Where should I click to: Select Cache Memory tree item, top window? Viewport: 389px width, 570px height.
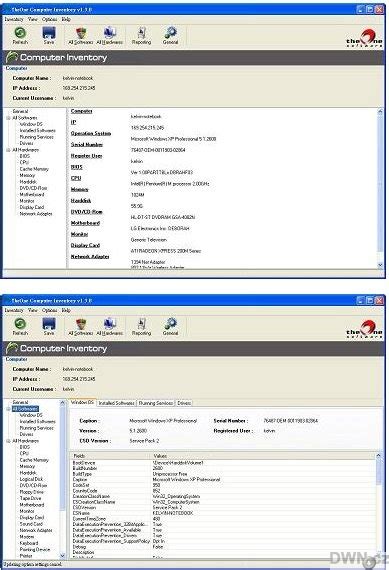pyautogui.click(x=34, y=169)
